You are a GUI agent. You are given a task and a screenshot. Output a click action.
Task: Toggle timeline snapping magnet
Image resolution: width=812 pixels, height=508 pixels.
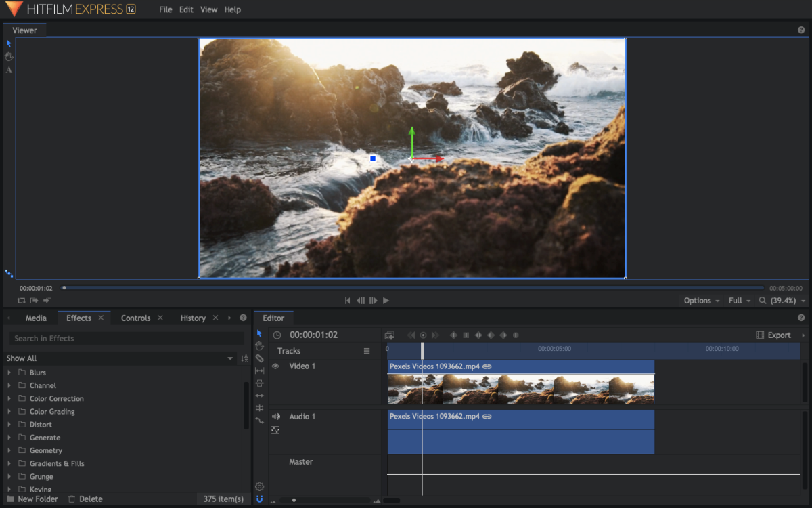click(259, 499)
